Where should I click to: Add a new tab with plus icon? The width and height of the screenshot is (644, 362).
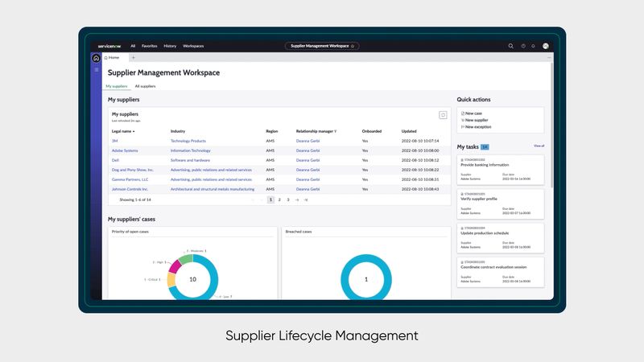134,58
